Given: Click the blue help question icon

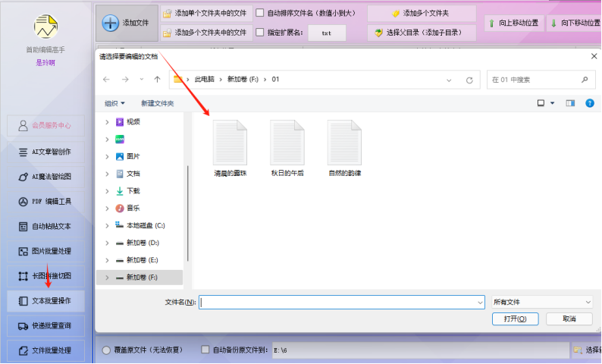Looking at the screenshot, I should point(590,103).
